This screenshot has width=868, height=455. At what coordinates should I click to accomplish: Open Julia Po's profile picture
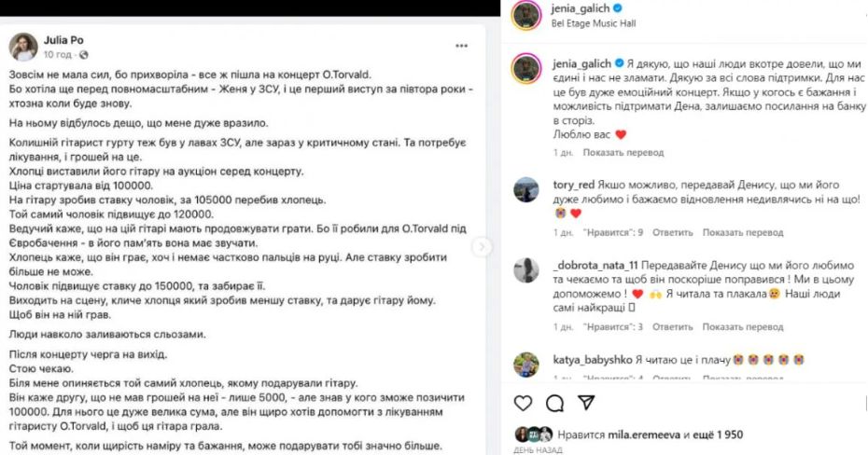(23, 46)
